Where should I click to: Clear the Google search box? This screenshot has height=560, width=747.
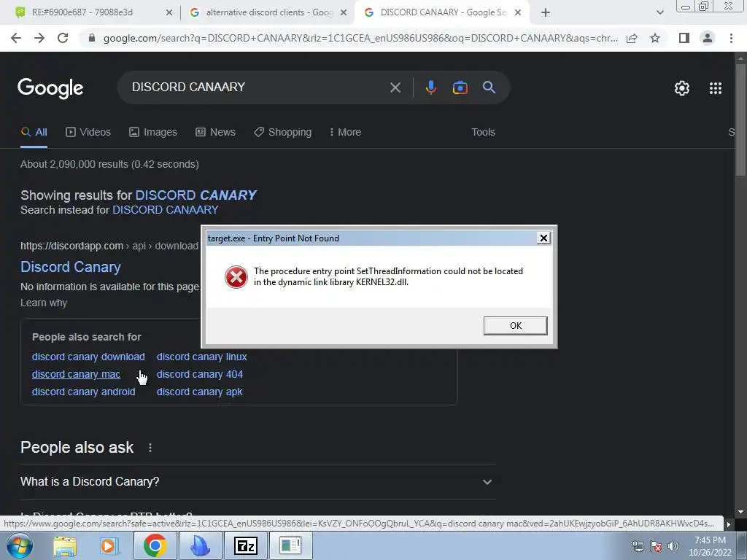(395, 87)
